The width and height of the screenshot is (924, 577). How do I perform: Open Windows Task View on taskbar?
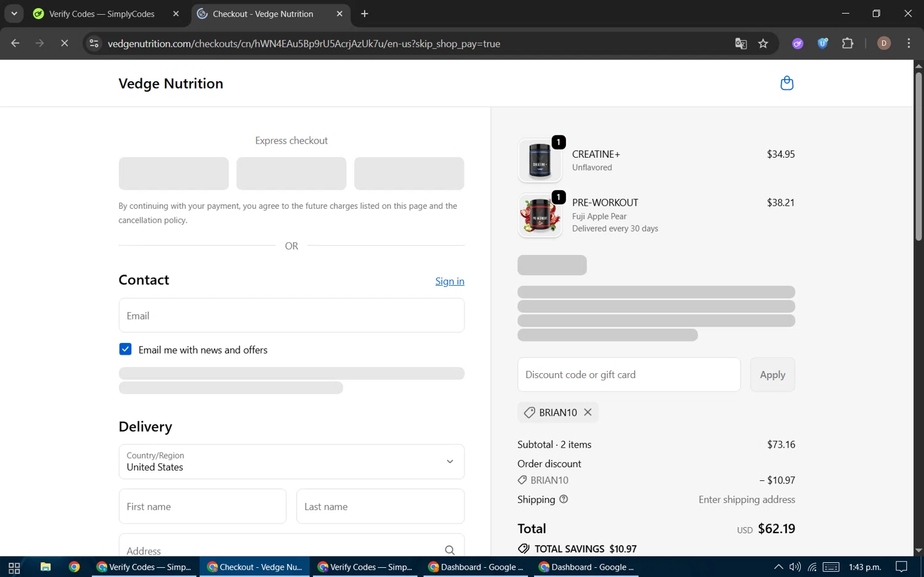pyautogui.click(x=14, y=567)
